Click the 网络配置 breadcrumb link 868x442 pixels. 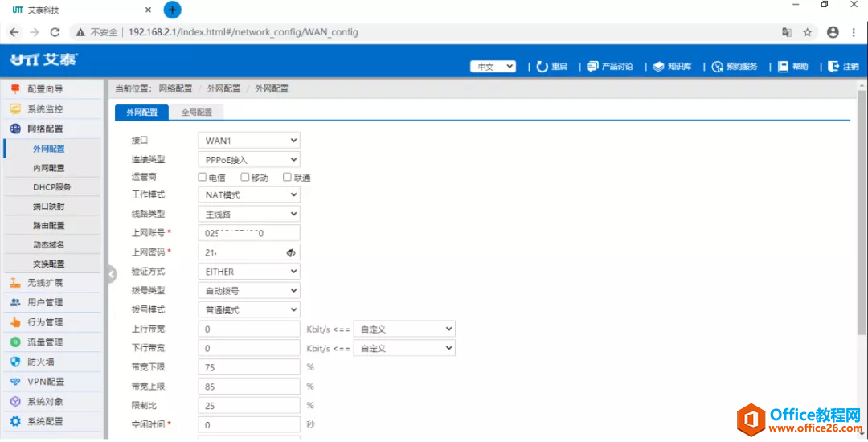click(175, 88)
